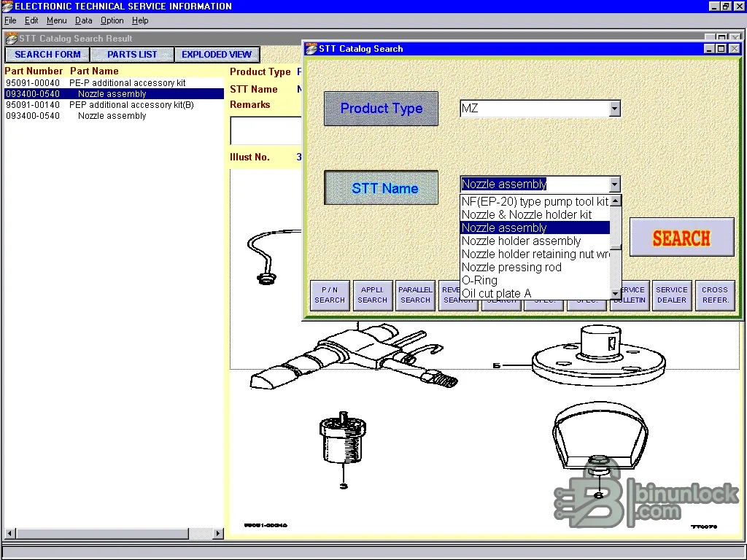Open the Menu menu item
The width and height of the screenshot is (747, 560).
tap(57, 20)
